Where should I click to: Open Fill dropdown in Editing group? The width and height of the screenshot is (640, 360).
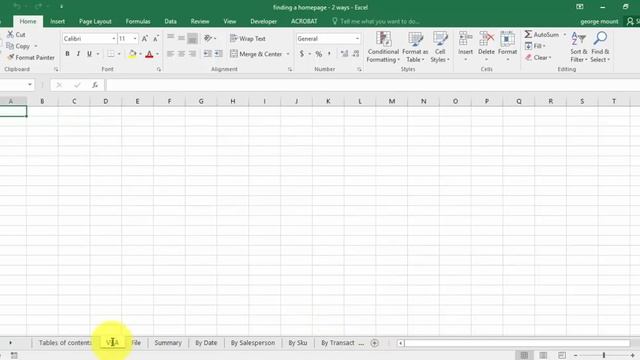pyautogui.click(x=535, y=46)
